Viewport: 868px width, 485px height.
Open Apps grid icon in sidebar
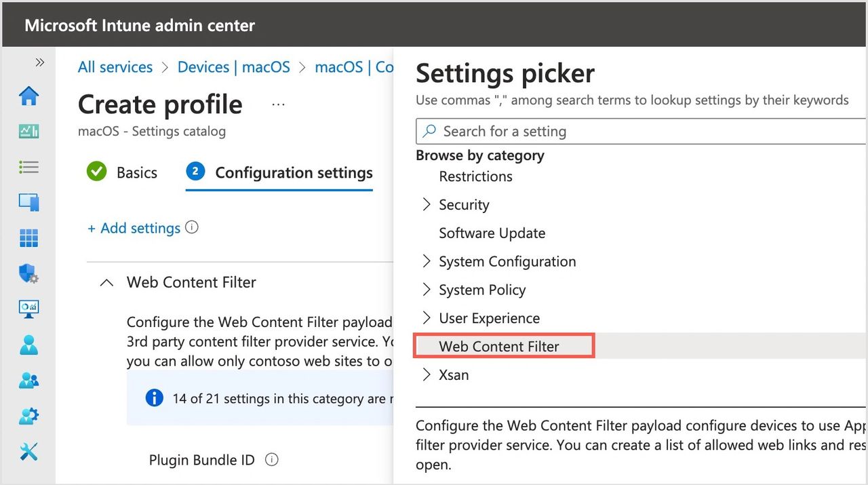(28, 238)
